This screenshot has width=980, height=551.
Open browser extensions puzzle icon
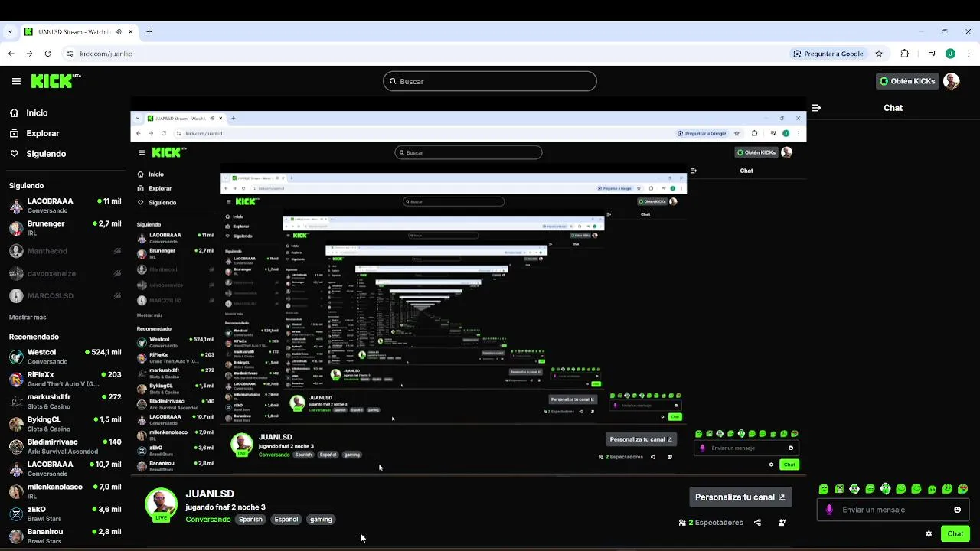pos(905,54)
